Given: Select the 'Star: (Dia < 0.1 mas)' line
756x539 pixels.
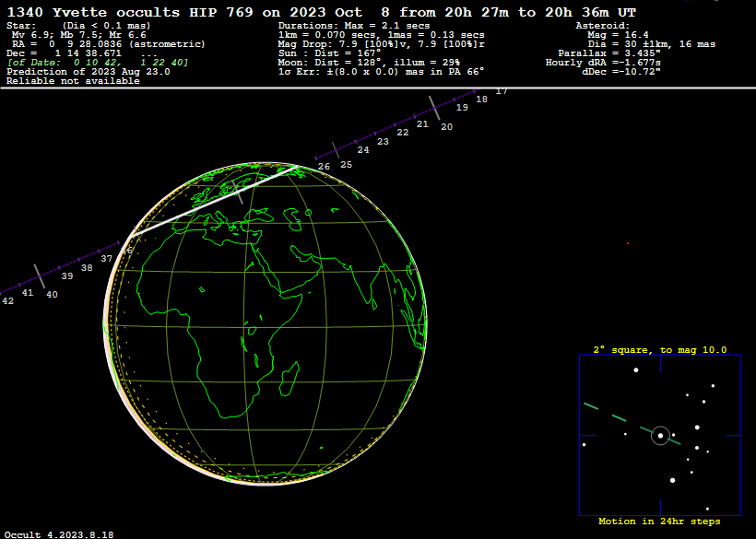Looking at the screenshot, I should pyautogui.click(x=78, y=26).
